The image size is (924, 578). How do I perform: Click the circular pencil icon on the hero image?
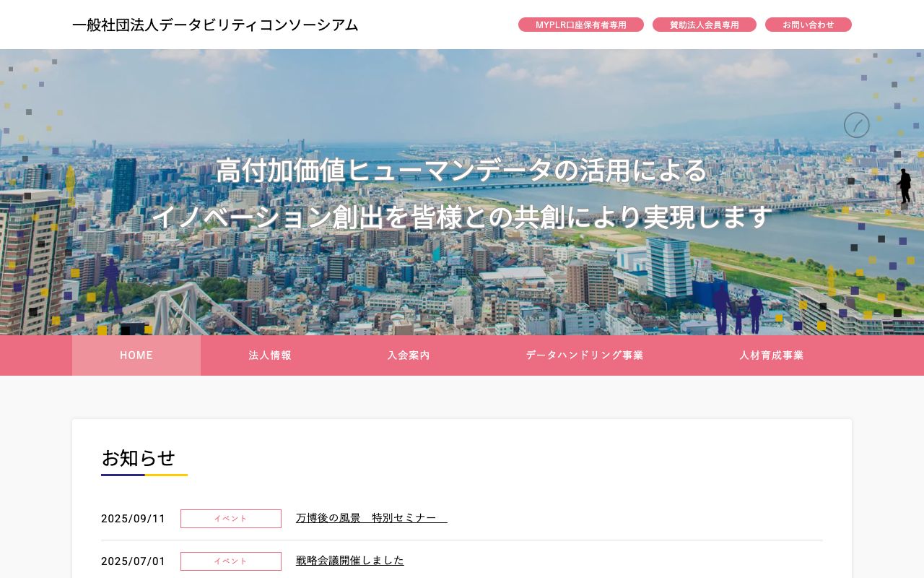coord(857,125)
